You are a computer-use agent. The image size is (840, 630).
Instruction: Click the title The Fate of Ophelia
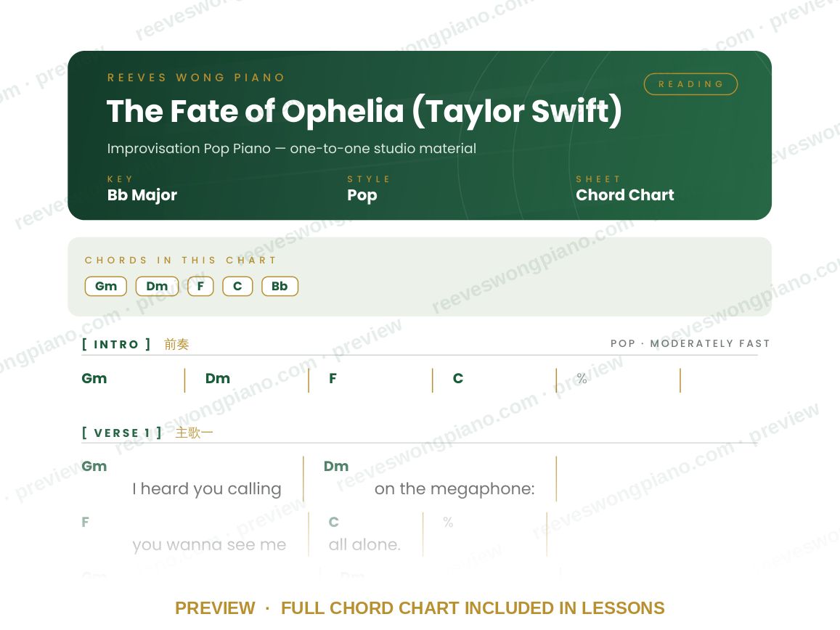tap(364, 112)
